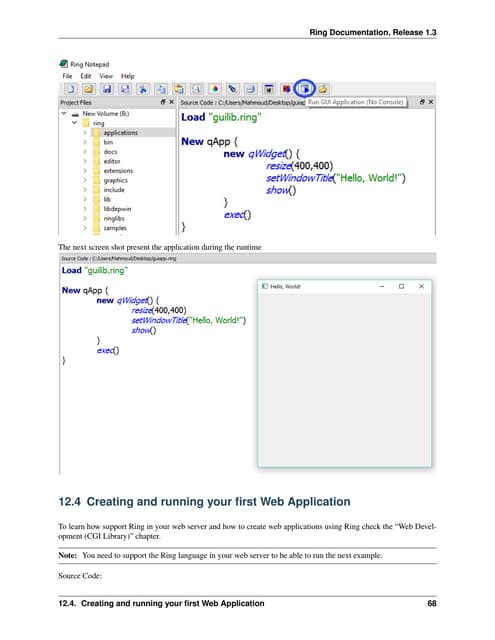Image resolution: width=495 pixels, height=640 pixels.
Task: Select the samples folder name
Action: tap(115, 228)
